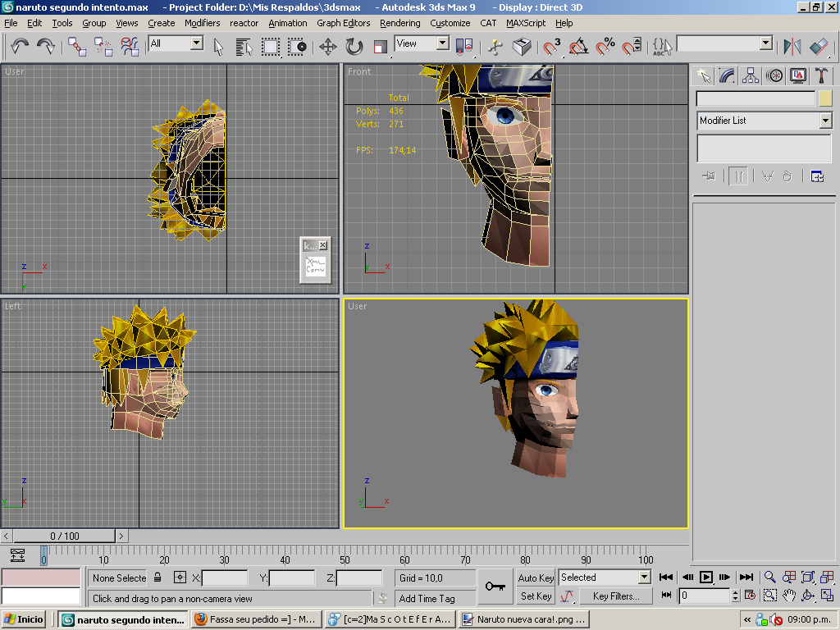This screenshot has width=840, height=630.
Task: Click the Zoom Extents All icon
Action: point(826,577)
